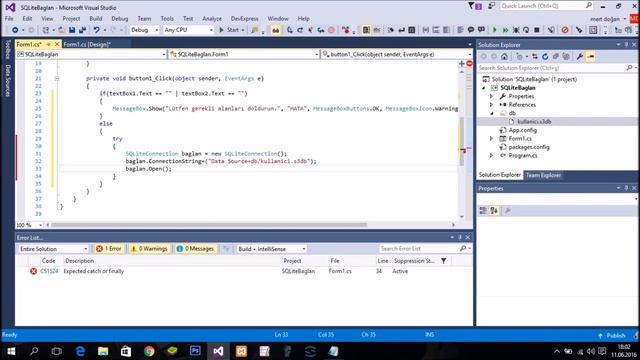Image resolution: width=640 pixels, height=360 pixels.
Task: Toggle the 0 Warnings filter button
Action: coord(149,249)
